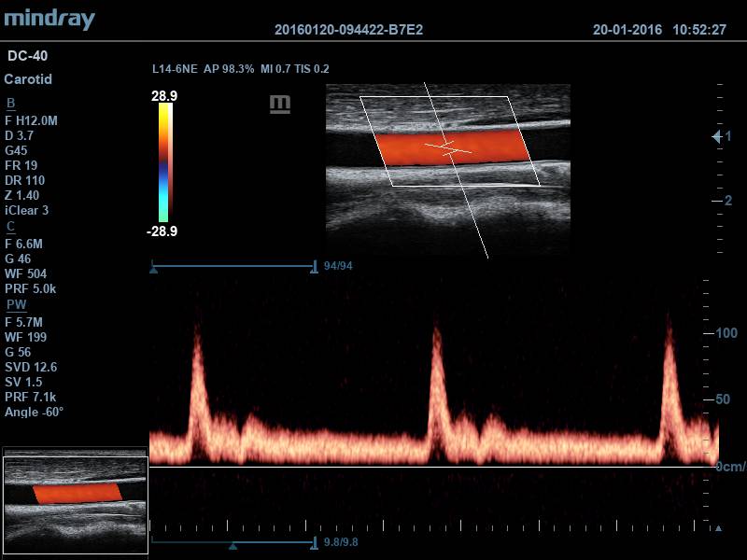The image size is (747, 560).
Task: Click the Carotid exam type label
Action: click(x=28, y=79)
